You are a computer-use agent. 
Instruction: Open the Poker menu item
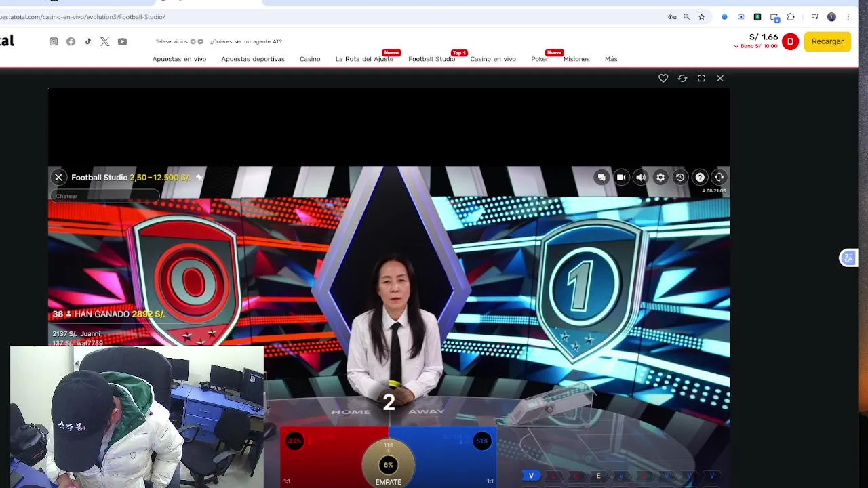click(x=540, y=59)
